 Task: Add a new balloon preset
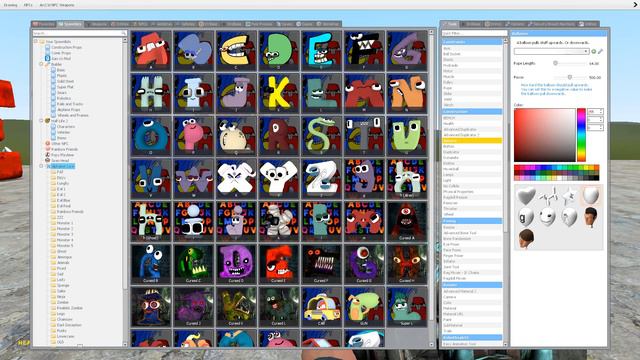click(x=594, y=51)
